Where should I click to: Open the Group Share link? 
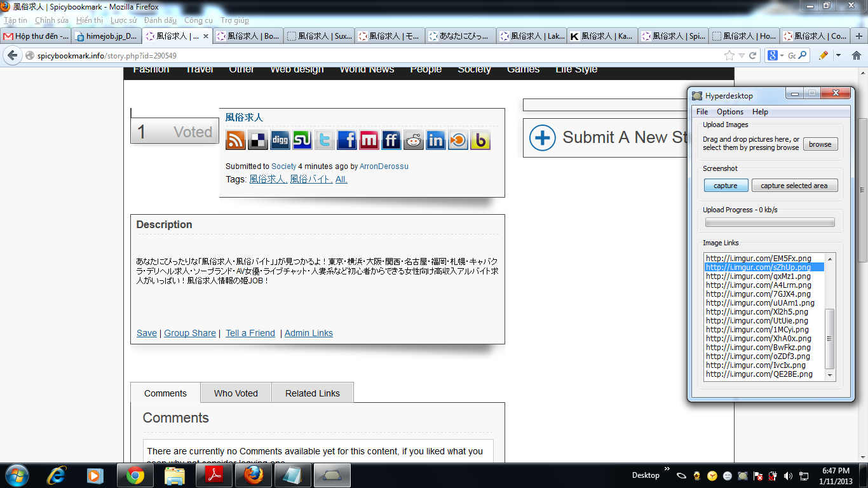pyautogui.click(x=190, y=333)
